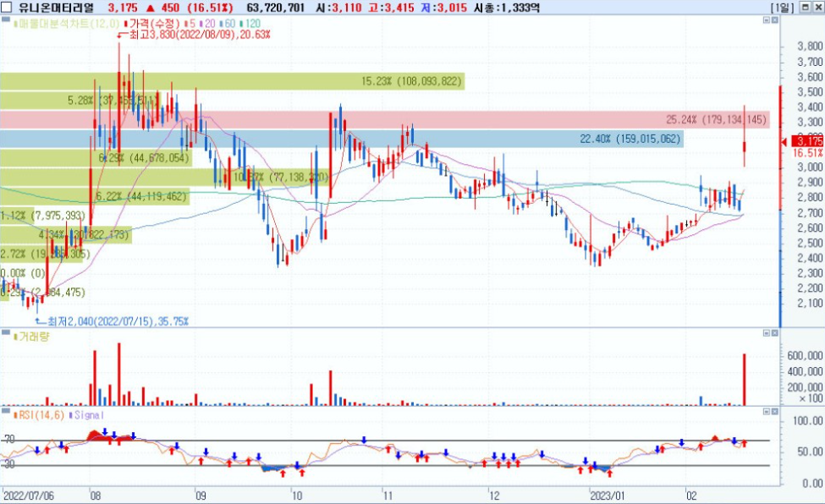Tick the checkbox beside 유니온머티리얼
The image size is (825, 504).
pyautogui.click(x=6, y=8)
